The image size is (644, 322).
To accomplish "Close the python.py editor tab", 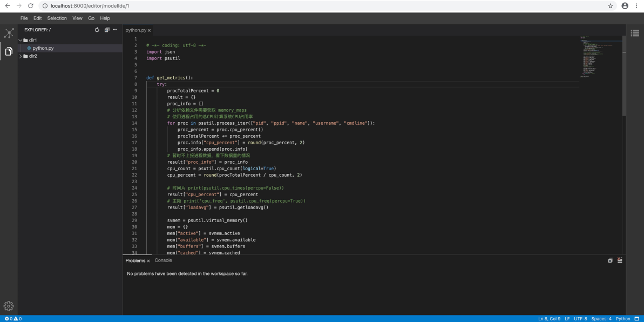I will (149, 31).
